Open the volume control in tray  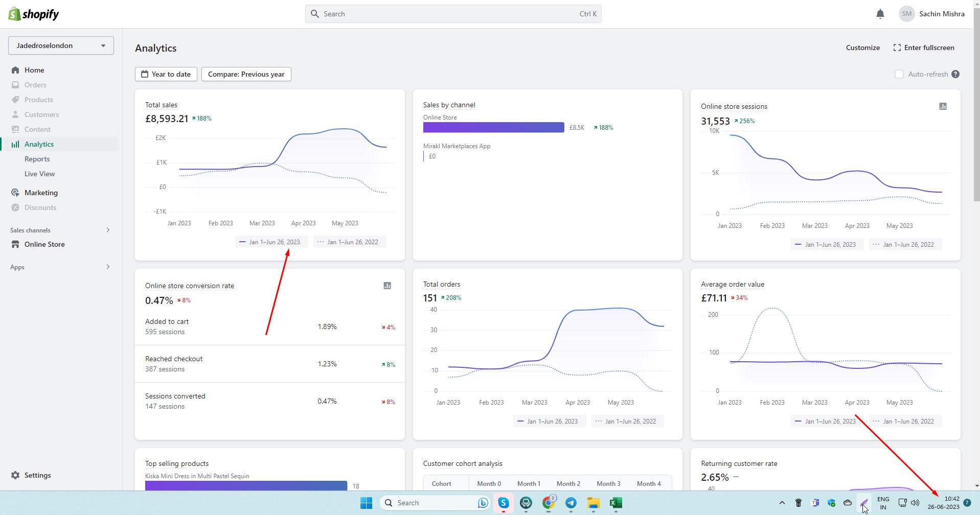[915, 503]
